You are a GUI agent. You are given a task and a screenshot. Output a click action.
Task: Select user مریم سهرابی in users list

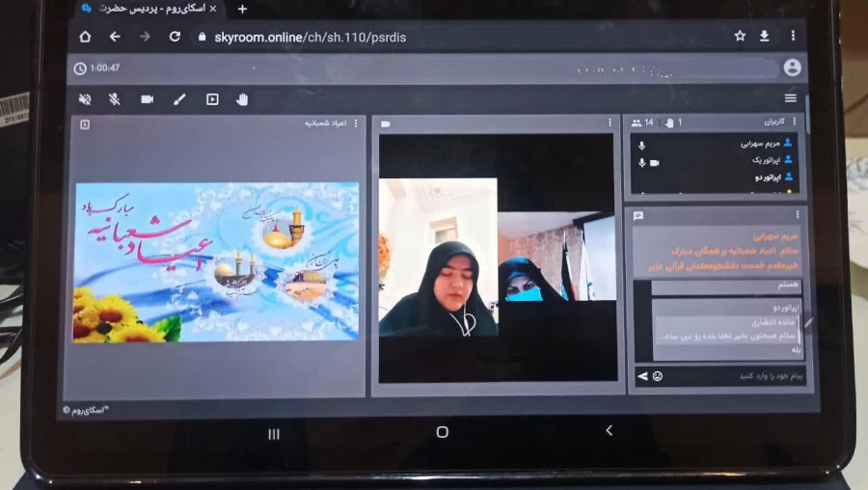[762, 143]
